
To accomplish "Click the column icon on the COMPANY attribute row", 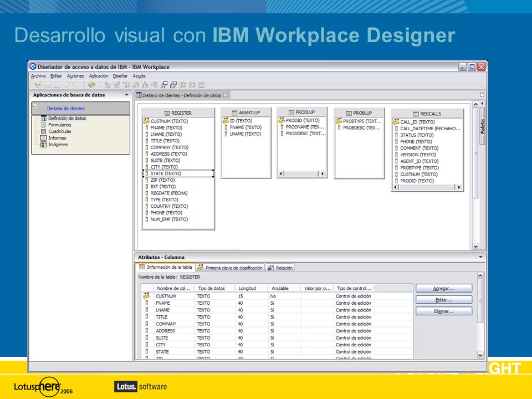I will point(147,324).
